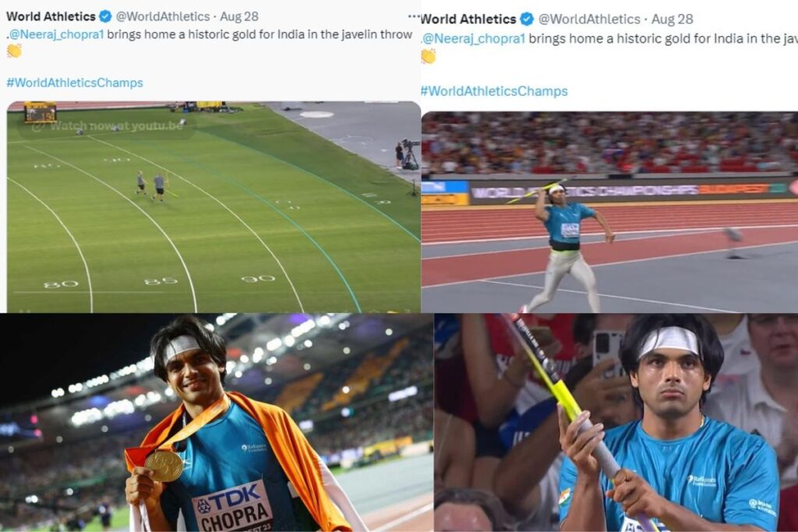Open World Athletics profile from the field-video tweet
The width and height of the screenshot is (798, 532).
tap(51, 16)
